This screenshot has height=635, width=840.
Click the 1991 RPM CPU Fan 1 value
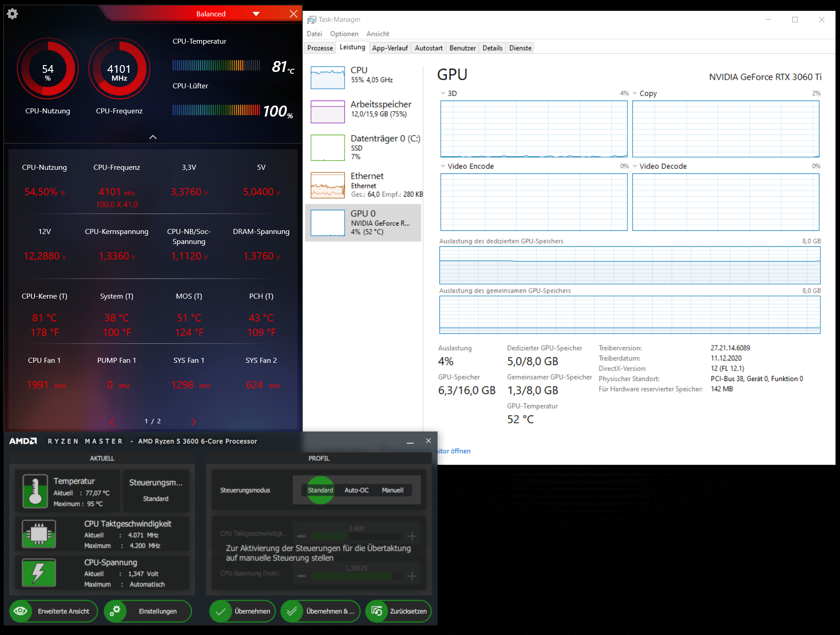pos(46,385)
